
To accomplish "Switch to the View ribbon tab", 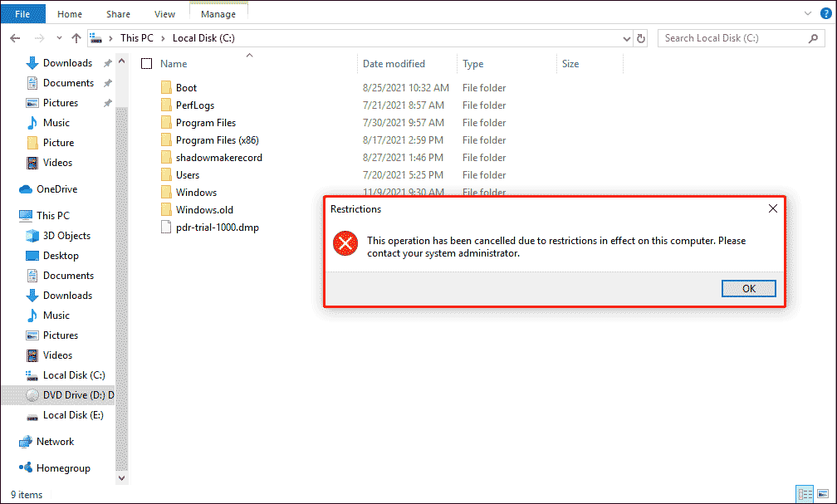I will click(x=164, y=13).
